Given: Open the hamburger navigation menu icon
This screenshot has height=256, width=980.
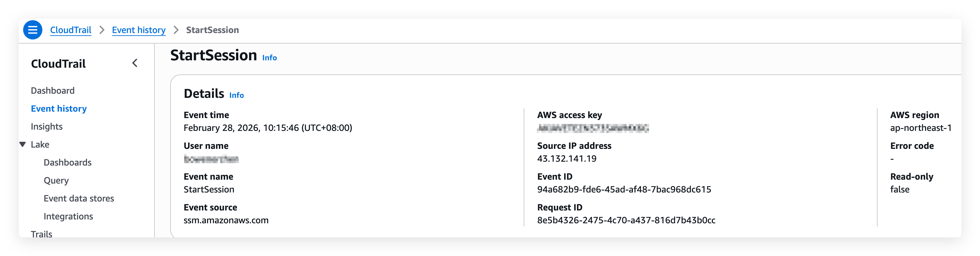Looking at the screenshot, I should [x=33, y=30].
